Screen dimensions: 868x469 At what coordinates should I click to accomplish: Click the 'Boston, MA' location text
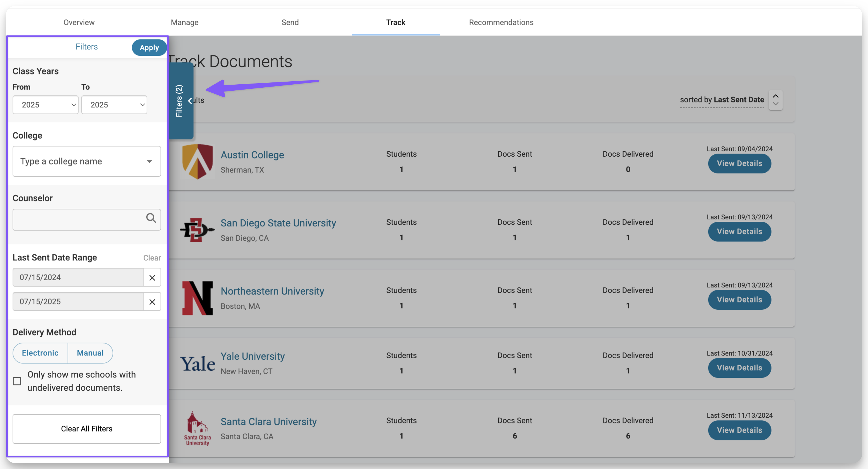pyautogui.click(x=240, y=306)
